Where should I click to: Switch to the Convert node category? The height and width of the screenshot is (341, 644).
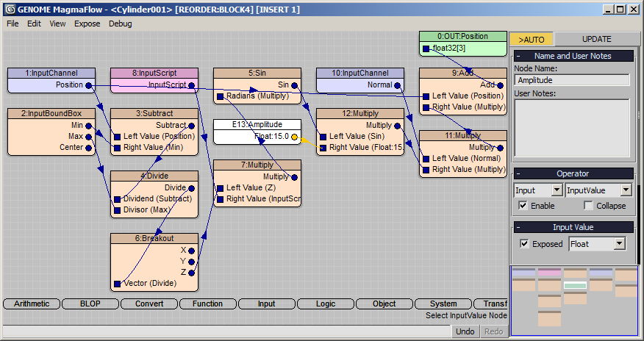(x=149, y=304)
